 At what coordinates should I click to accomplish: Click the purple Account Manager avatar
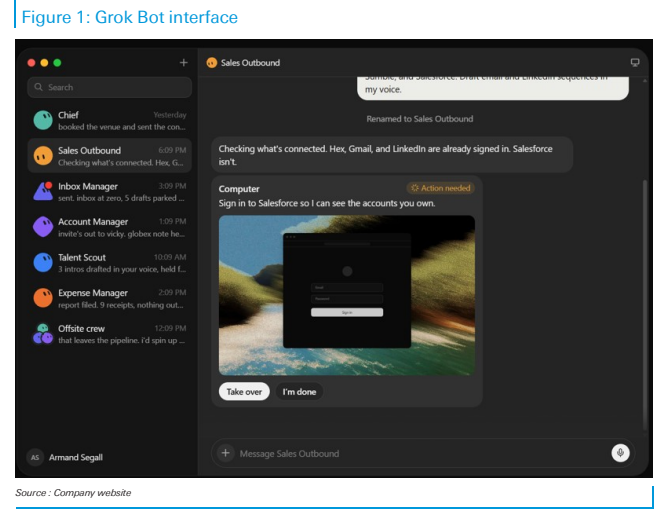click(43, 227)
